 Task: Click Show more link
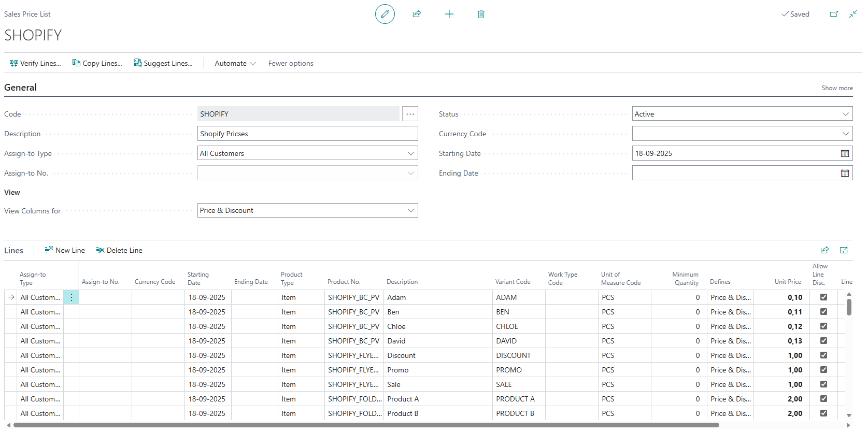click(837, 88)
